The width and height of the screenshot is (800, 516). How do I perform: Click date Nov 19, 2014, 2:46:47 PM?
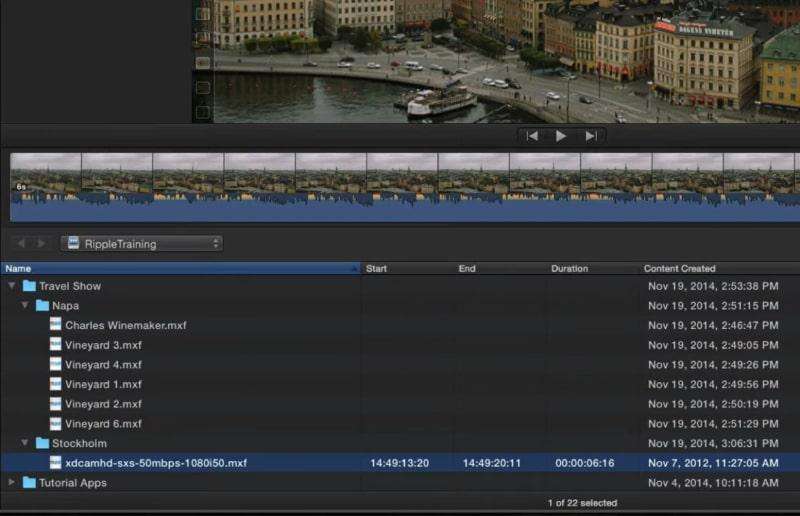tap(713, 326)
